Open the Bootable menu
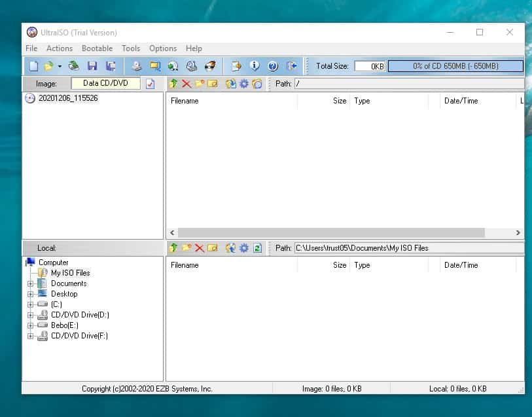Image resolution: width=532 pixels, height=417 pixels. click(97, 48)
